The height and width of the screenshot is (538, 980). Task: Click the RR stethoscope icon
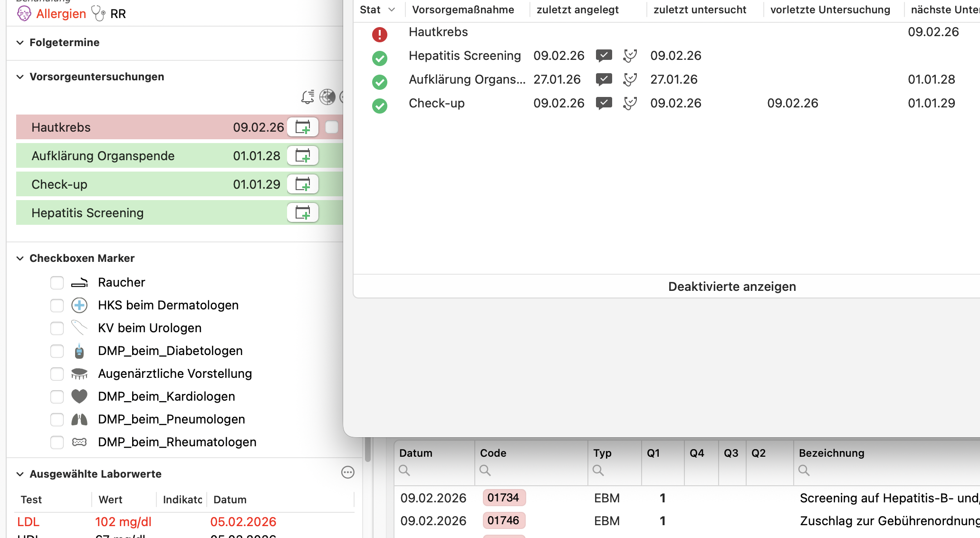point(98,13)
